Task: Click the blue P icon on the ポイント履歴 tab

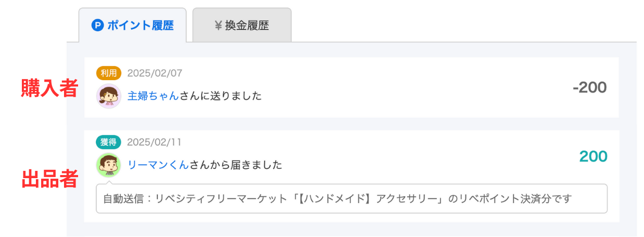Action: click(97, 25)
